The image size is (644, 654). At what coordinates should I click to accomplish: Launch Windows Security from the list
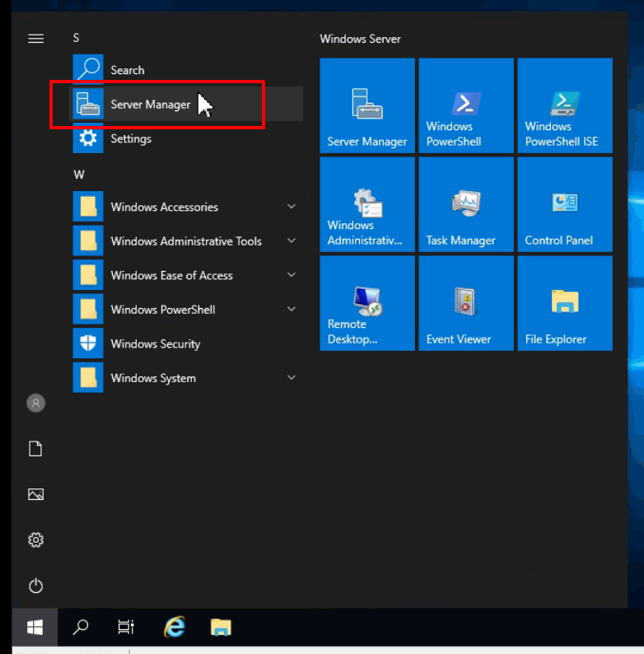click(x=187, y=343)
